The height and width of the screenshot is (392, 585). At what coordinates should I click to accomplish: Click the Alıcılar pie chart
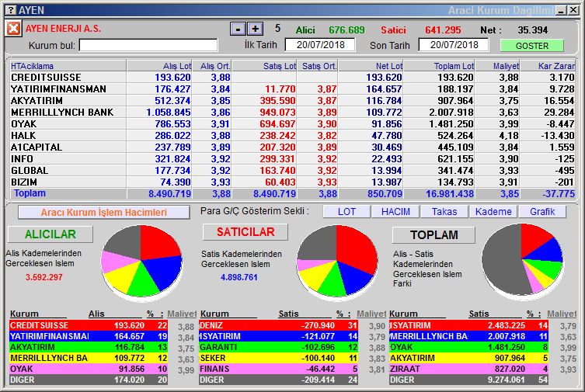pos(141,262)
